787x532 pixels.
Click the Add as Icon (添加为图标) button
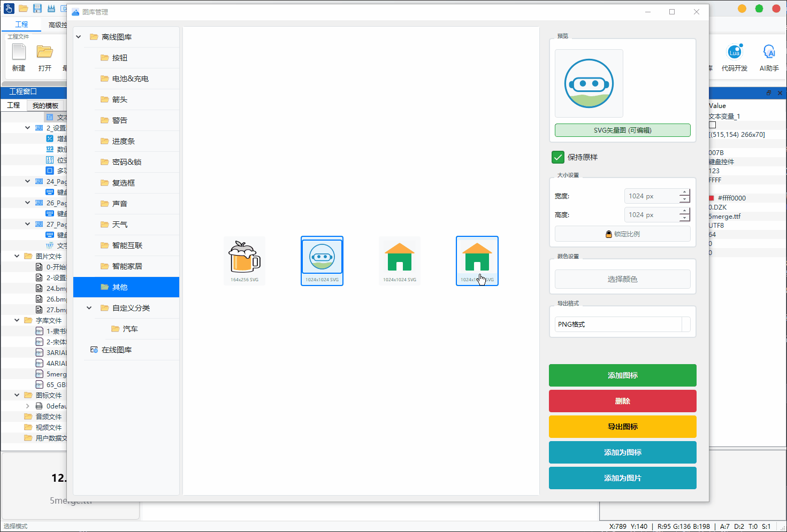(x=623, y=452)
